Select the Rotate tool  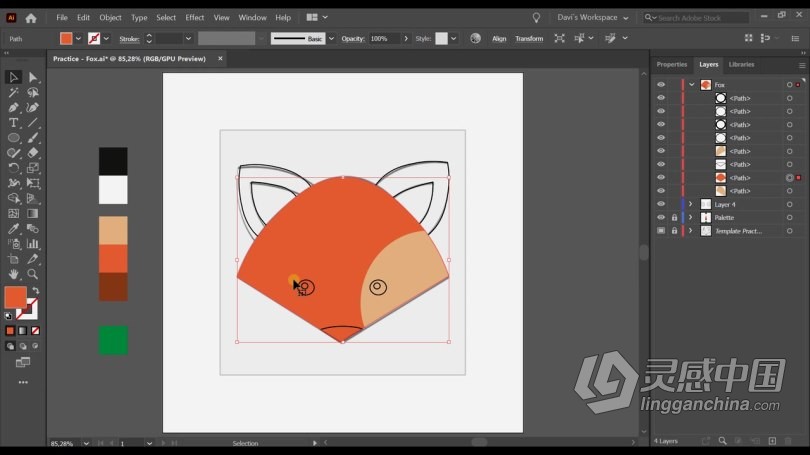tap(13, 168)
